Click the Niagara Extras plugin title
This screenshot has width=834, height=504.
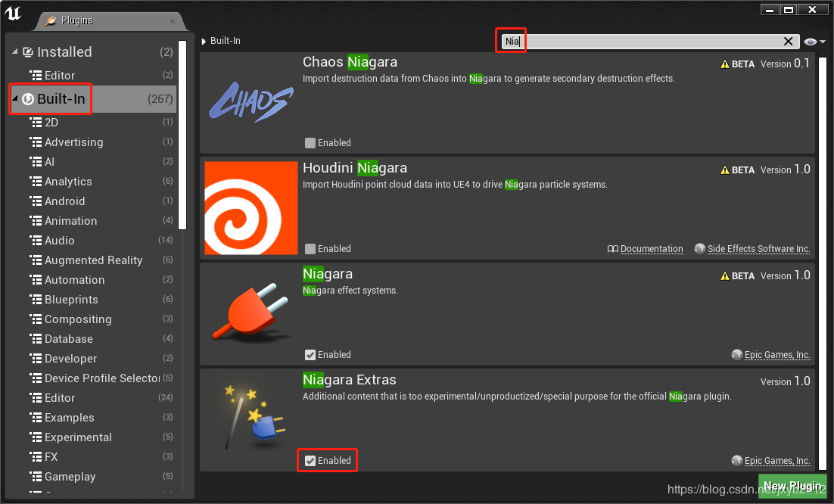pyautogui.click(x=350, y=380)
